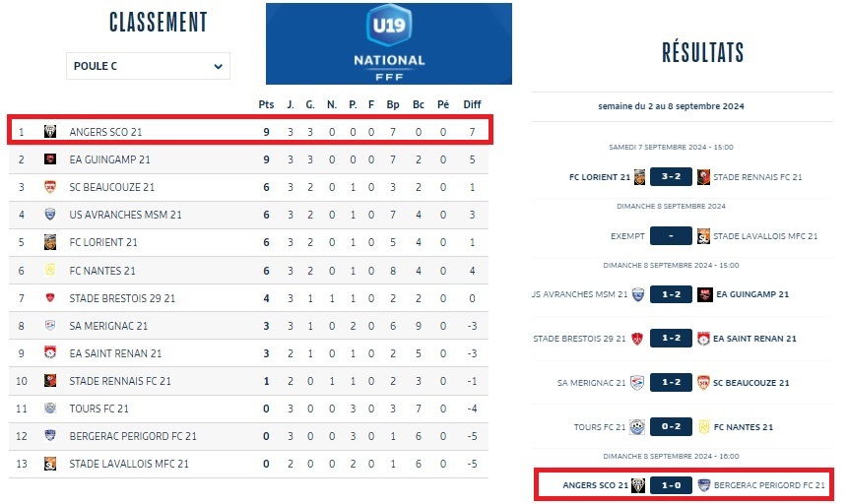Select the Tours FC 0-2 result score

click(x=672, y=427)
